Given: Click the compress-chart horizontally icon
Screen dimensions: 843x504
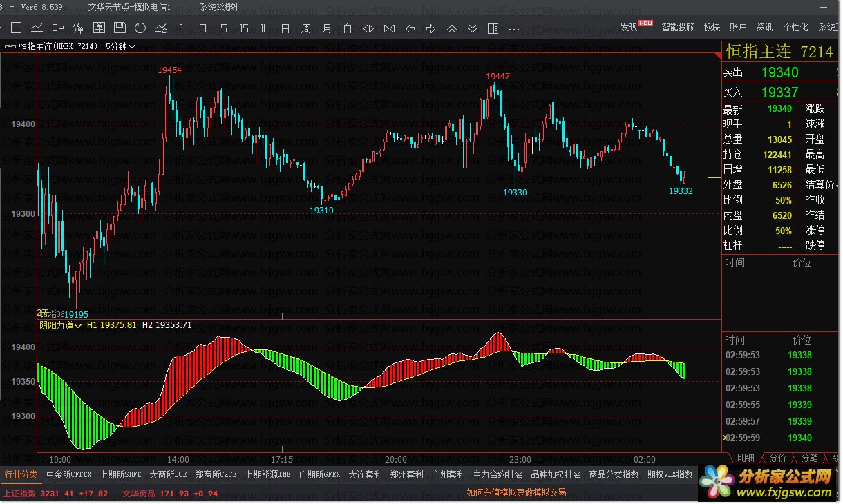Looking at the screenshot, I should (389, 28).
